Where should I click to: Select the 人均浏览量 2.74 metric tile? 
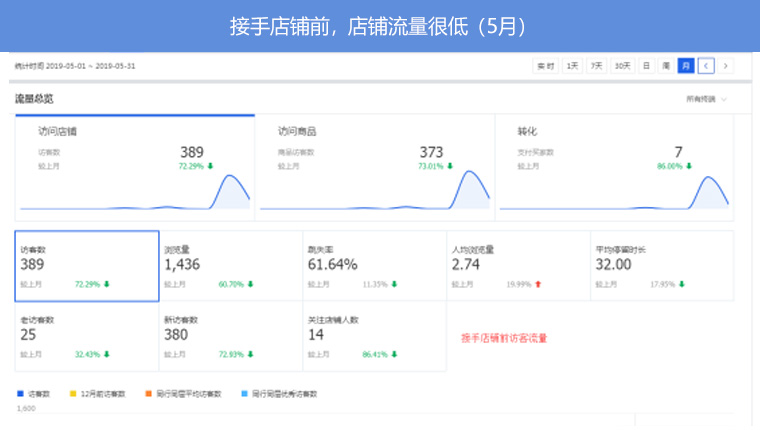[517, 266]
